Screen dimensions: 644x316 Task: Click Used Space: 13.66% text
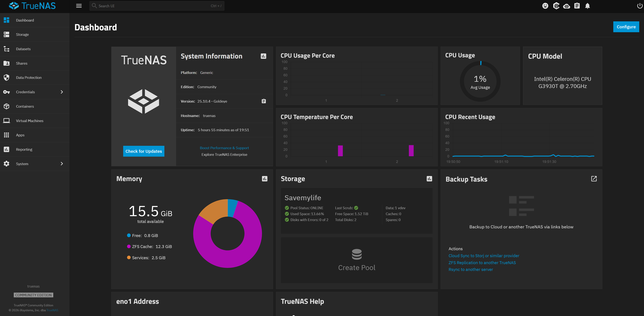click(307, 214)
